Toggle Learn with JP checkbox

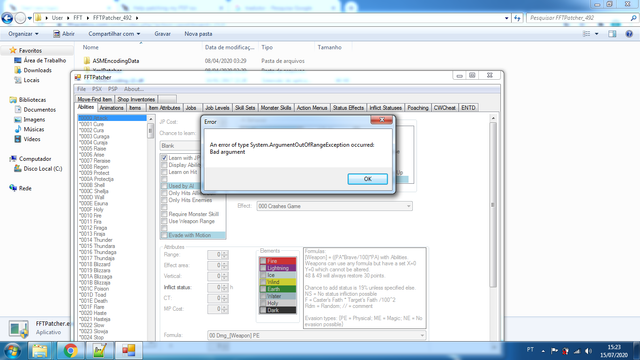[164, 158]
